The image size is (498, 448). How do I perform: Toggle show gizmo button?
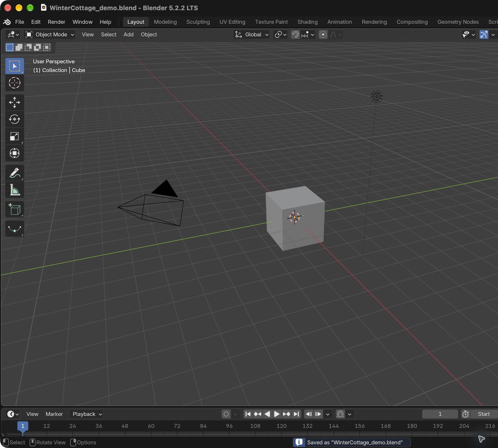pyautogui.click(x=484, y=35)
